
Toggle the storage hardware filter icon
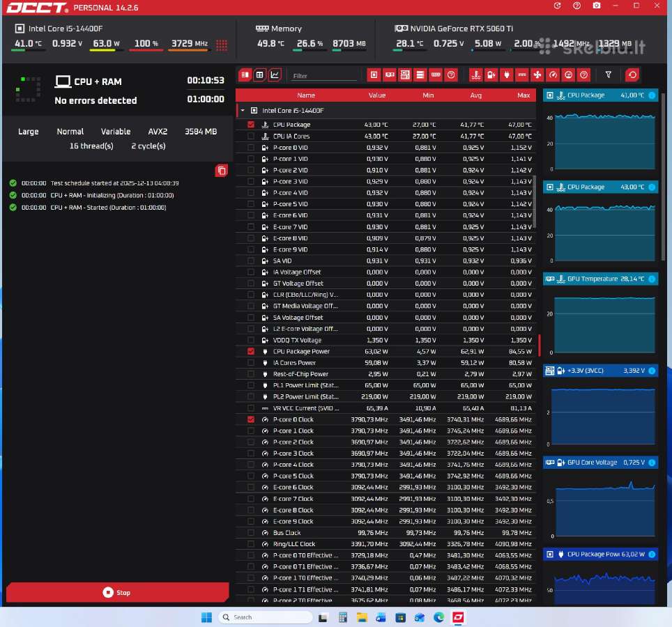420,75
